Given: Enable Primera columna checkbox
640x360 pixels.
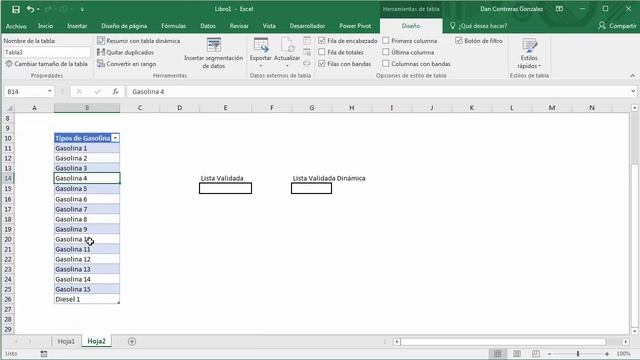Looking at the screenshot, I should coord(386,40).
